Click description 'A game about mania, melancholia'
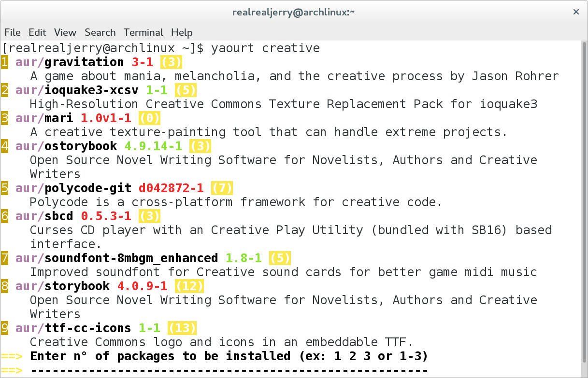 pos(294,76)
